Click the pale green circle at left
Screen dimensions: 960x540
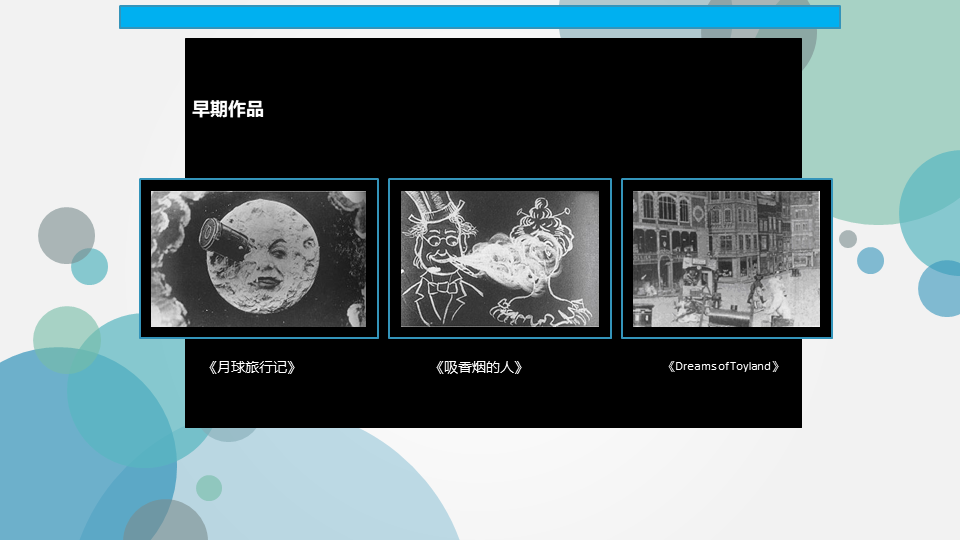point(67,340)
